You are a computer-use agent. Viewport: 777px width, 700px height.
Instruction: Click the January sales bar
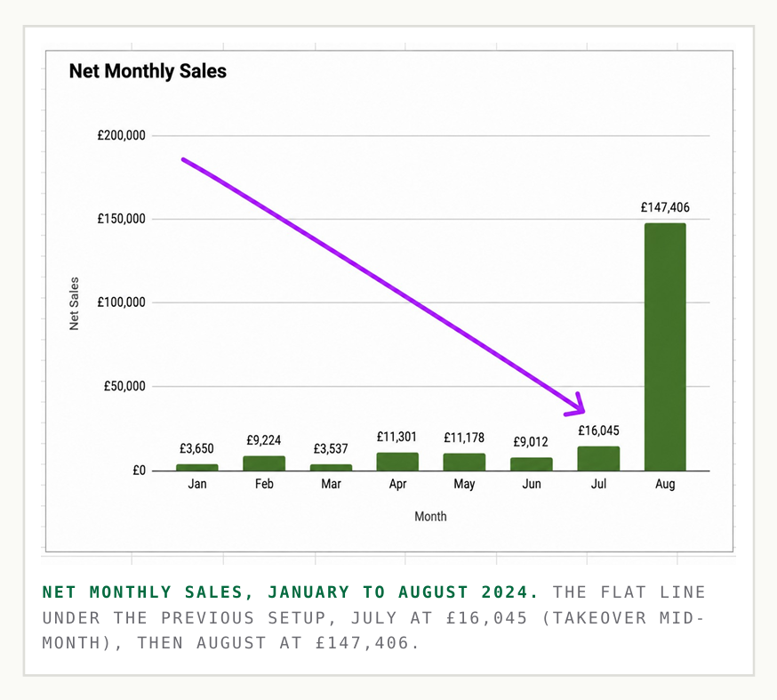(196, 468)
